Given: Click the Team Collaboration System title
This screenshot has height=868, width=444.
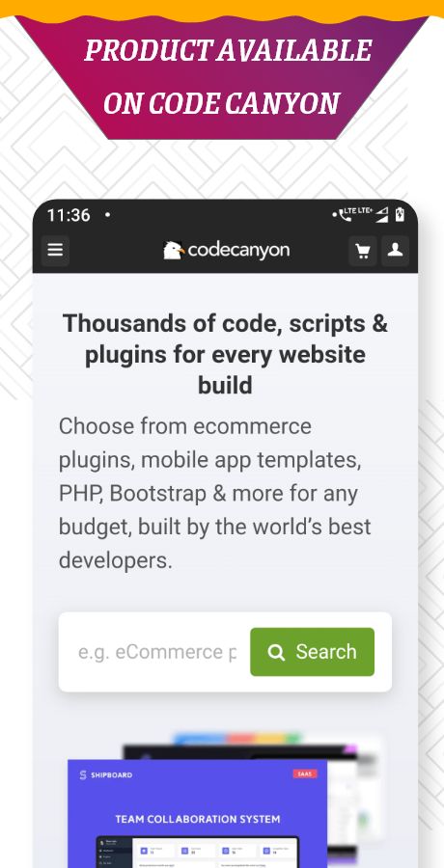Looking at the screenshot, I should pos(198,819).
